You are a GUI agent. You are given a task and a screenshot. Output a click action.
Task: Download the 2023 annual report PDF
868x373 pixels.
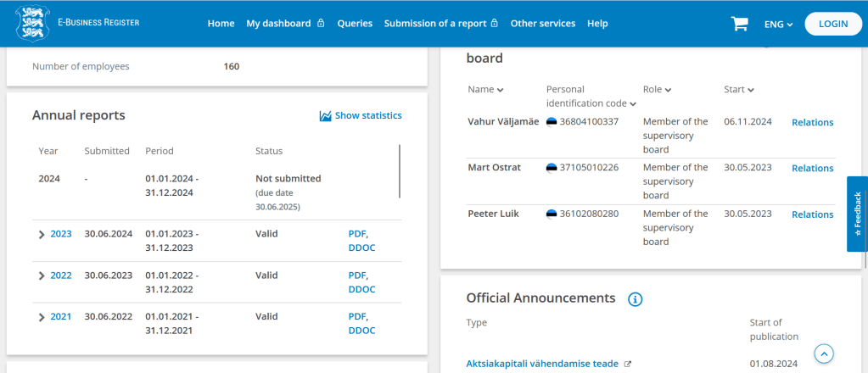point(356,233)
